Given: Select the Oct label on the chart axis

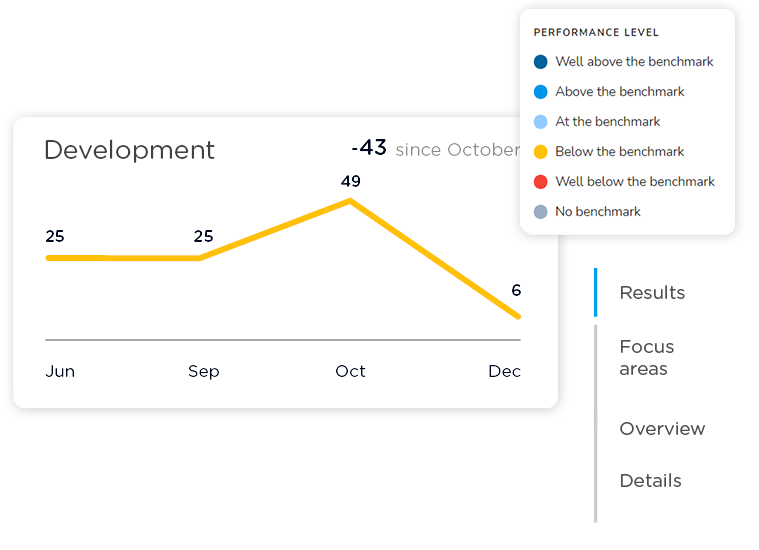Looking at the screenshot, I should (350, 371).
